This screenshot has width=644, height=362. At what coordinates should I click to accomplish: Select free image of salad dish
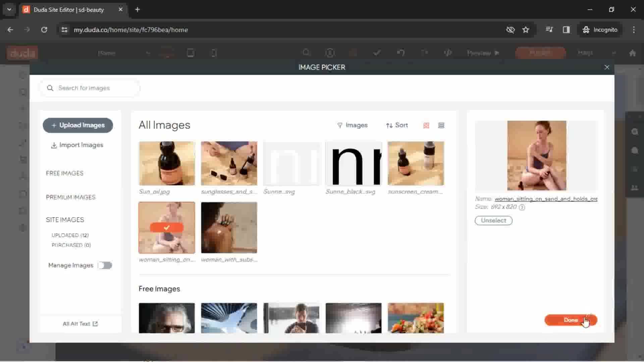(416, 318)
